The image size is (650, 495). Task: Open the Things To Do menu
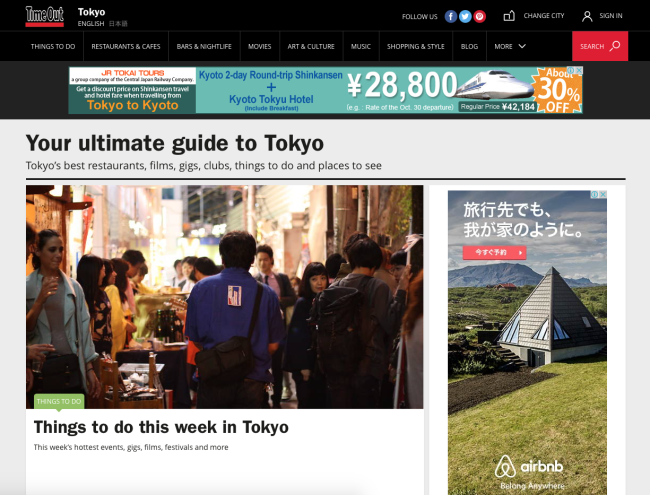tap(53, 46)
